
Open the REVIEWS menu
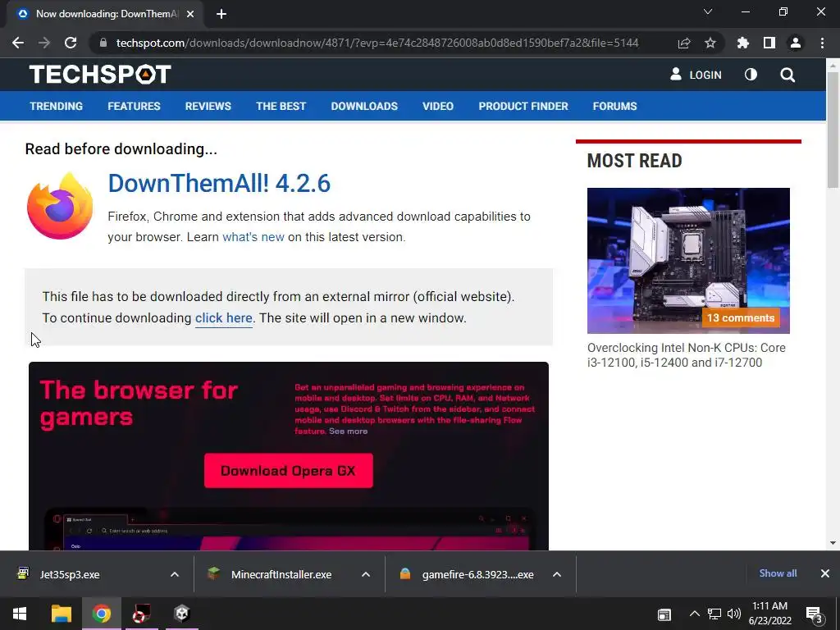208,106
